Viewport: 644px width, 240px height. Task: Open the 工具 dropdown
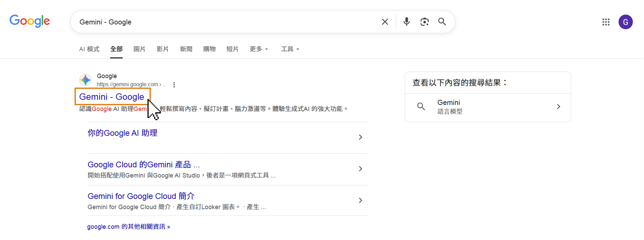click(290, 49)
